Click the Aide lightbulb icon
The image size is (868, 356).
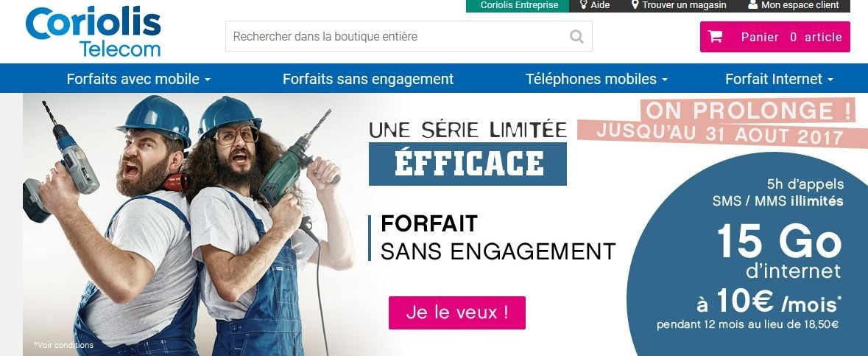pos(583,5)
